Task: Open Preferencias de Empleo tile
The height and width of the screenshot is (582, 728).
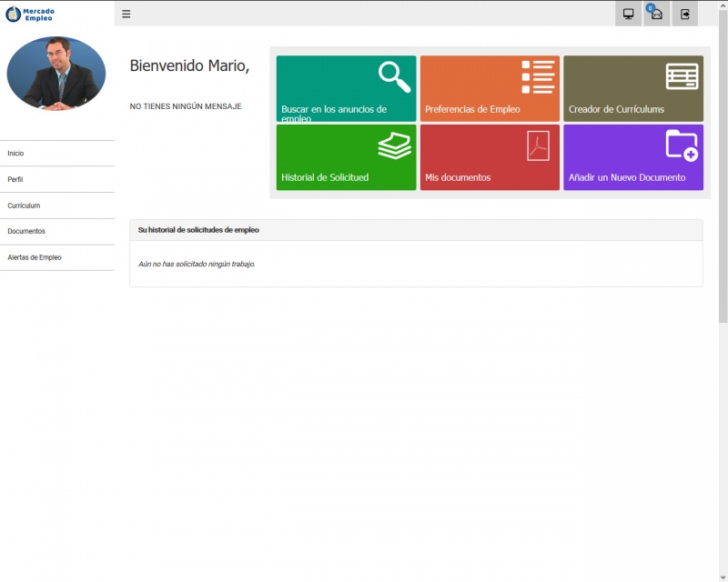Action: 490,88
